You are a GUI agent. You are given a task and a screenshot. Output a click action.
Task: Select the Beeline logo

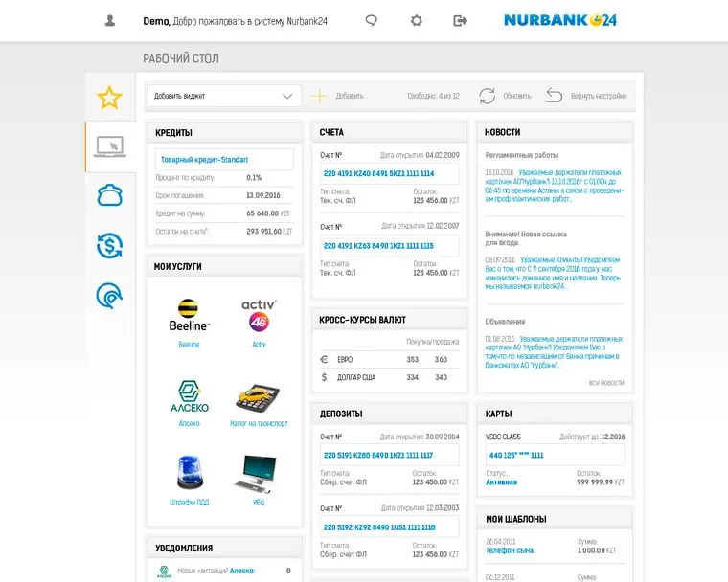pyautogui.click(x=189, y=315)
